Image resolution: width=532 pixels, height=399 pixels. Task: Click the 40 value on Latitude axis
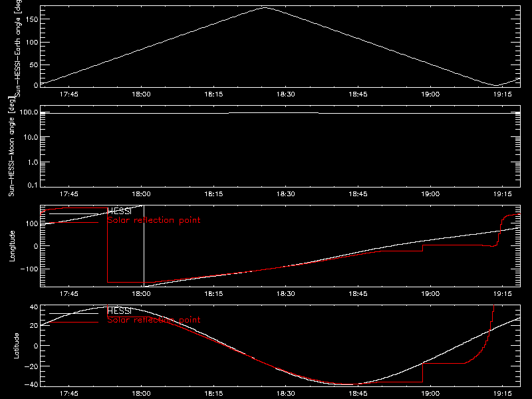[34, 307]
